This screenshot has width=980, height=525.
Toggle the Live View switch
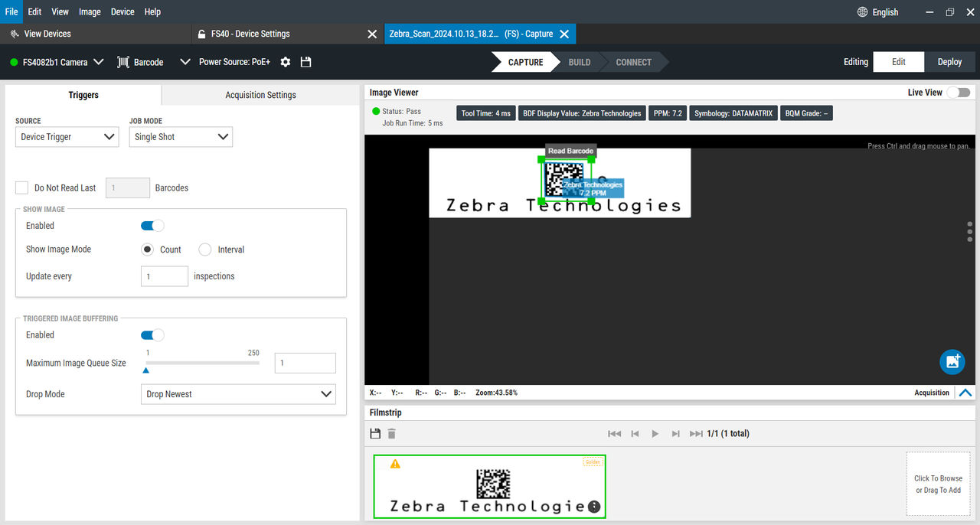coord(959,93)
